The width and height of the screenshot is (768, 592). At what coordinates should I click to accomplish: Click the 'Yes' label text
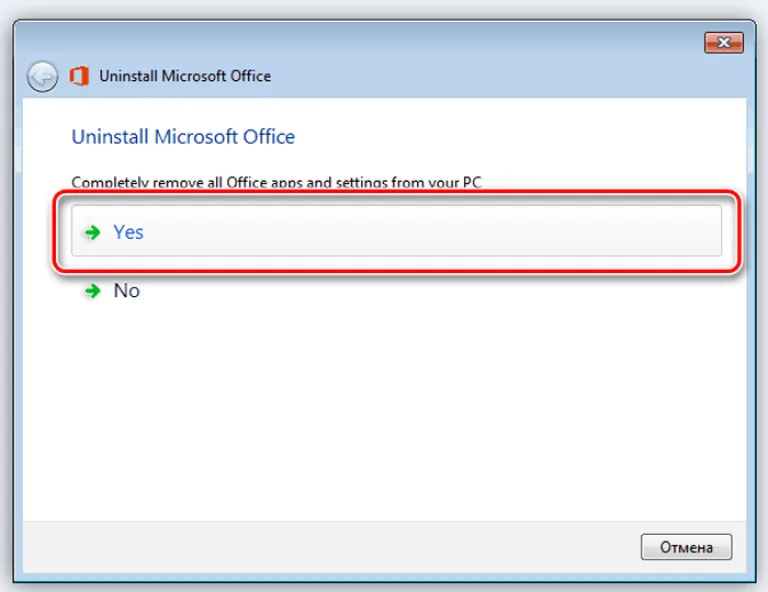point(128,232)
